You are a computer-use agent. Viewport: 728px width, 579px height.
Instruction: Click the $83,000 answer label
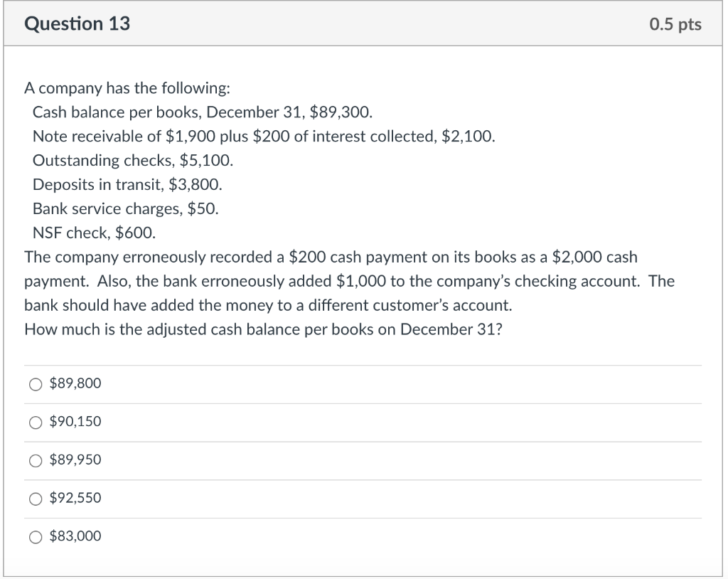point(75,536)
